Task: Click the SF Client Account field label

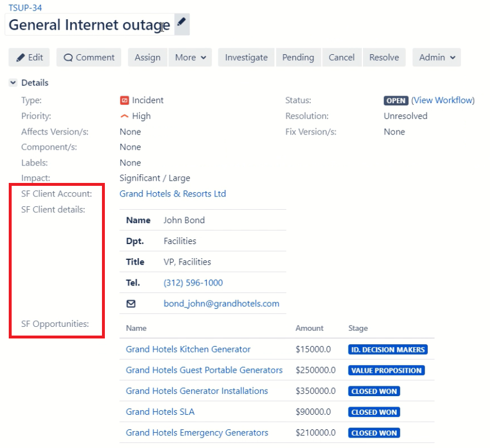Action: point(57,193)
